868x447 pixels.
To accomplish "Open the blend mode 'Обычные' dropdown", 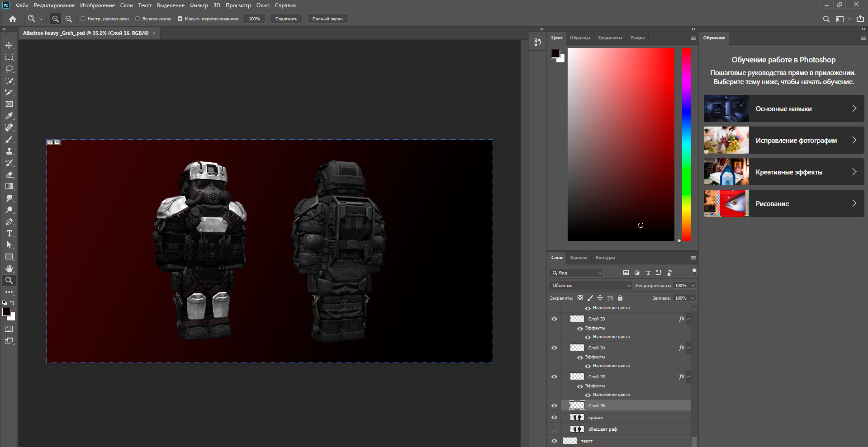I will (590, 286).
